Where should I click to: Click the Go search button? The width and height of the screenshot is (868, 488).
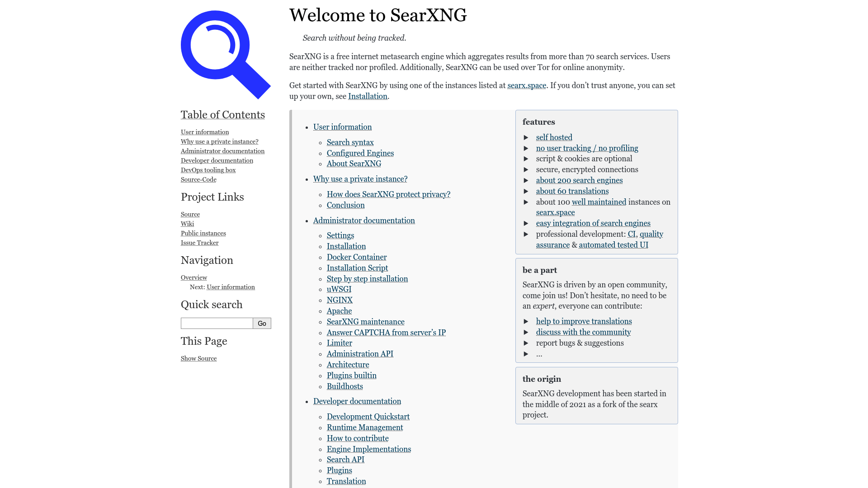click(x=262, y=323)
